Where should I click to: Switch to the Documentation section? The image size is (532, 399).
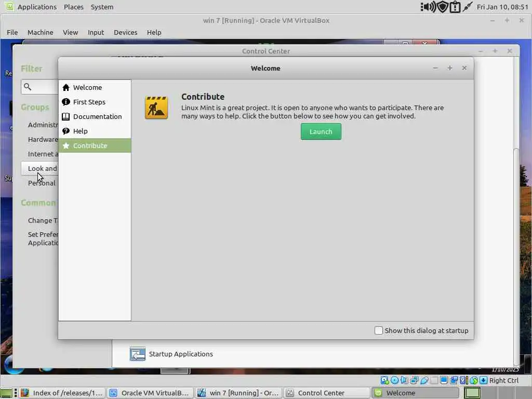(x=95, y=117)
